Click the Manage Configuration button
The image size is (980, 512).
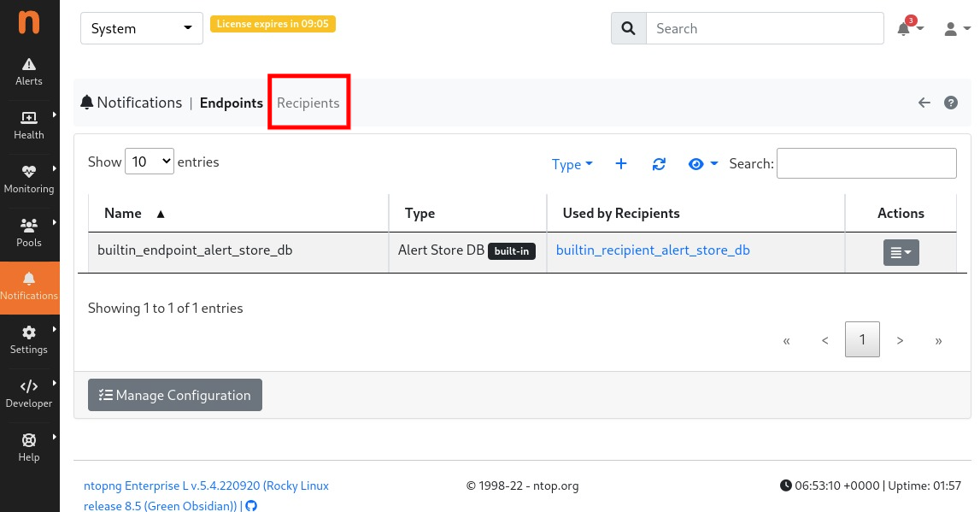[174, 394]
